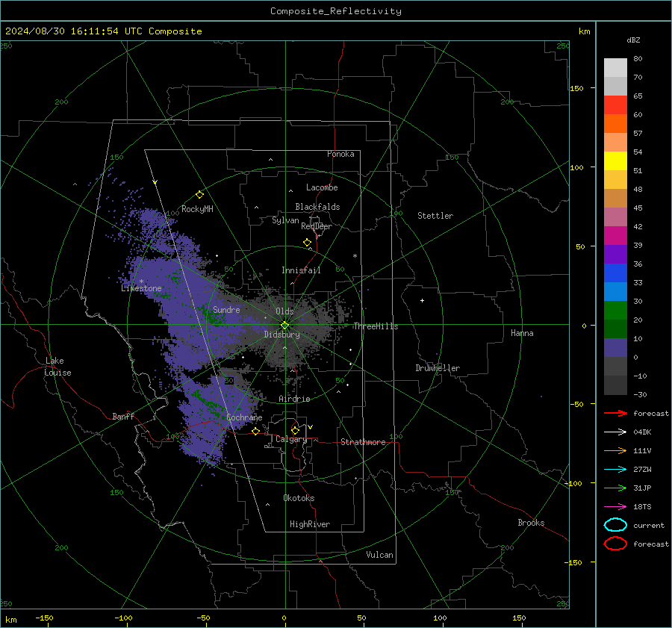
Task: Click the cyan current ellipse icon
Action: [x=615, y=525]
